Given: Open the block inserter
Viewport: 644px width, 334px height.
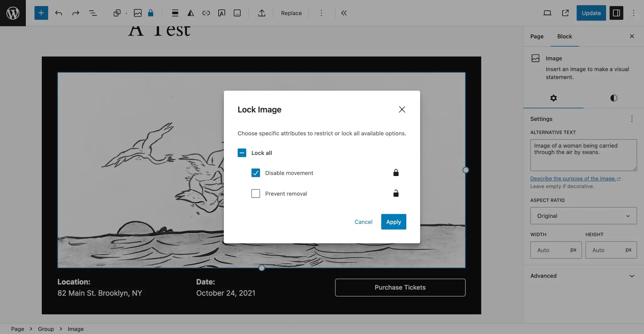Looking at the screenshot, I should point(41,13).
